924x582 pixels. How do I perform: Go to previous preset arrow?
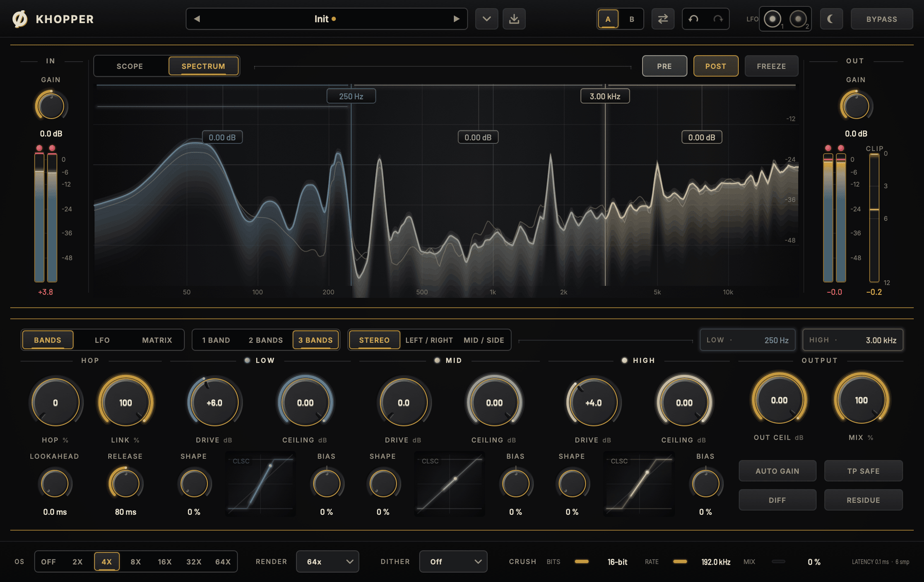(x=197, y=19)
